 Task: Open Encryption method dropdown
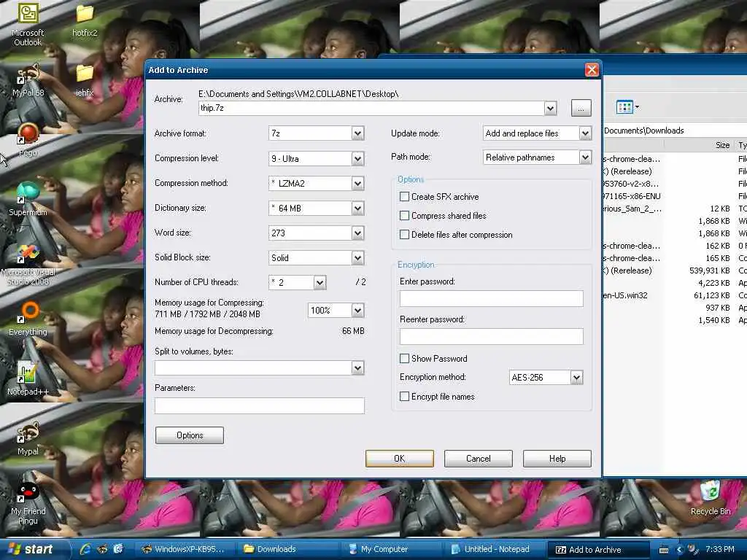coord(576,378)
